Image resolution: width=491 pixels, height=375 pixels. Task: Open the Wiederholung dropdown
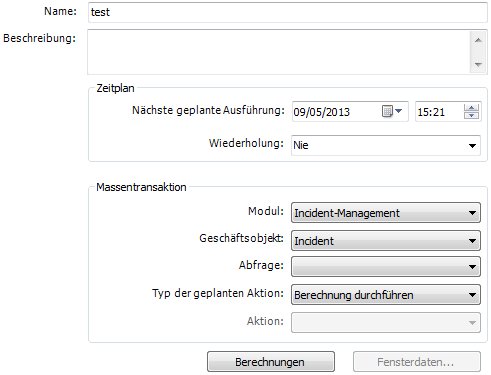pos(386,145)
